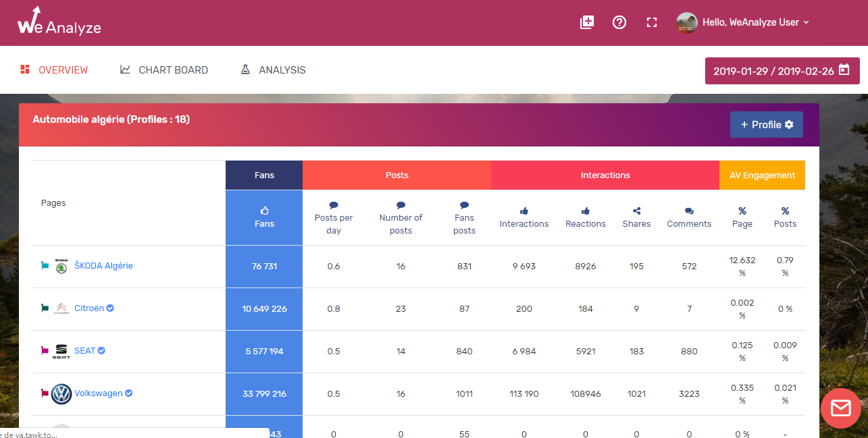Open the ŠKODA Algérie page link
This screenshot has height=438, width=868.
[x=103, y=266]
